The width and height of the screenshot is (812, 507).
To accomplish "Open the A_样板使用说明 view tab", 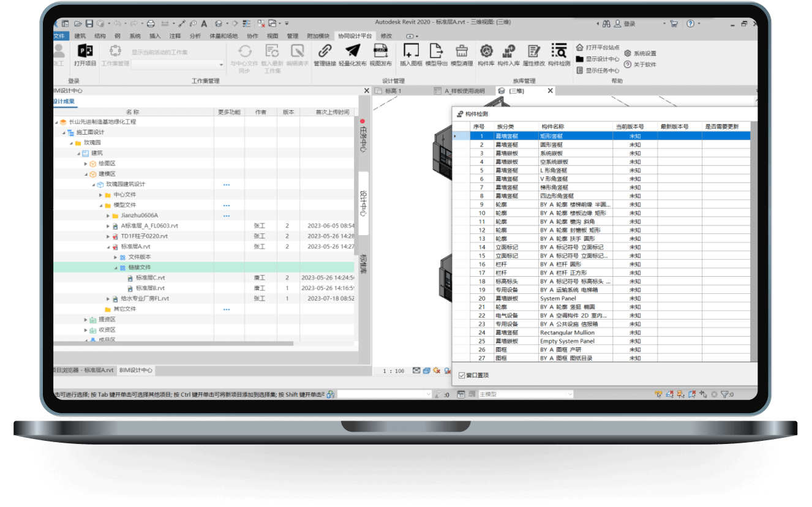I will point(464,91).
